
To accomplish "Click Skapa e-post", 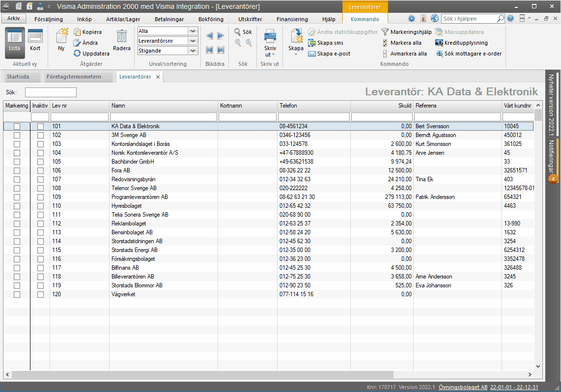I will pyautogui.click(x=329, y=53).
